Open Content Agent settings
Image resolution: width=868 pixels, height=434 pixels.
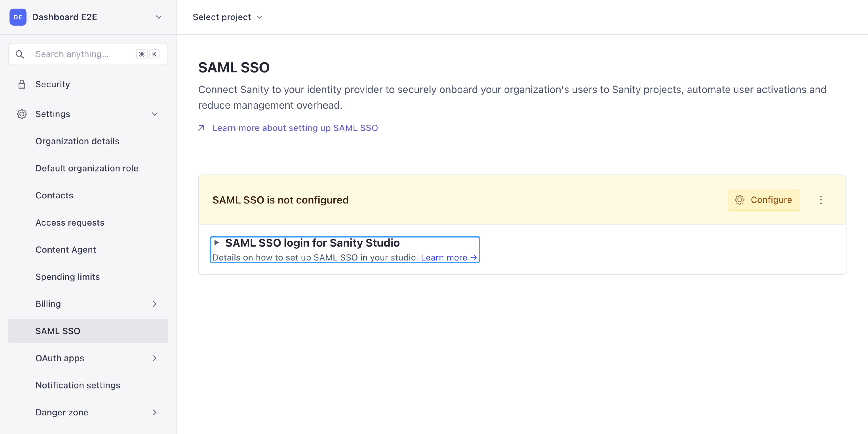pos(88,250)
